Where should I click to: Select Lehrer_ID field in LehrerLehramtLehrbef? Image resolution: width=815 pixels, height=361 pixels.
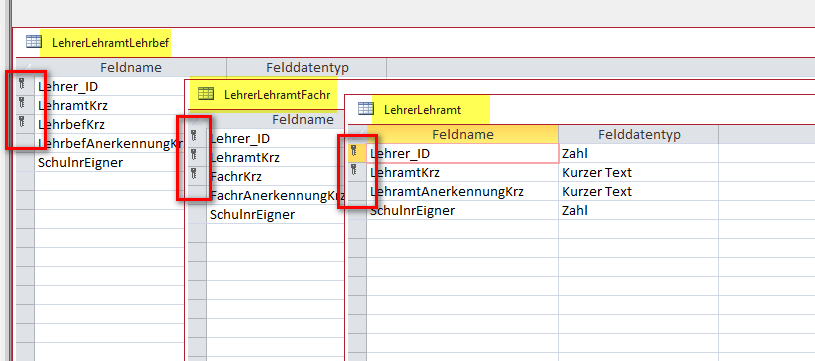[x=109, y=86]
